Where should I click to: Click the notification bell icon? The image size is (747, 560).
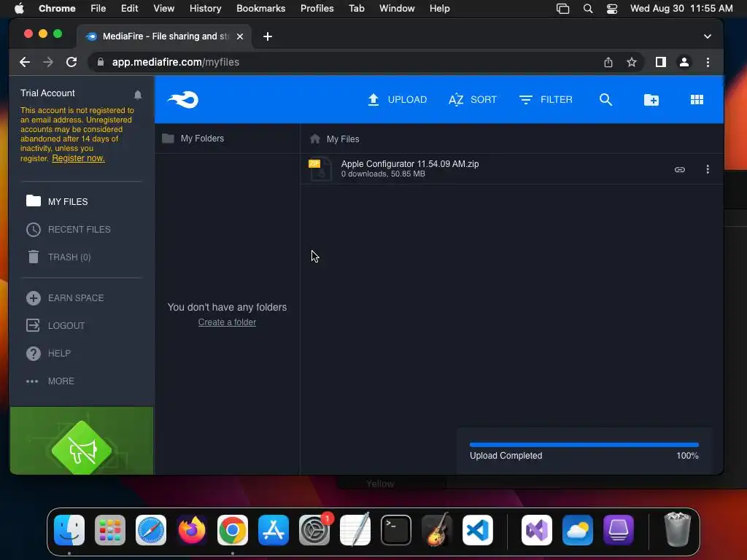coord(138,95)
